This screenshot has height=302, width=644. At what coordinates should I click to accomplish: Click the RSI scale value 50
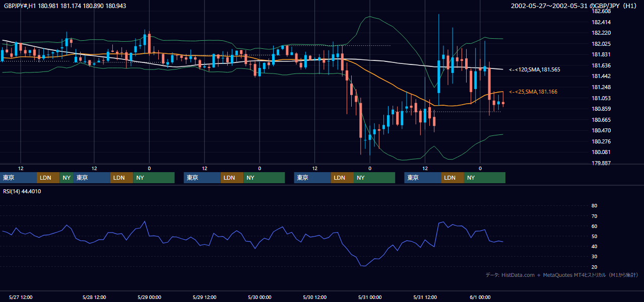(594, 236)
